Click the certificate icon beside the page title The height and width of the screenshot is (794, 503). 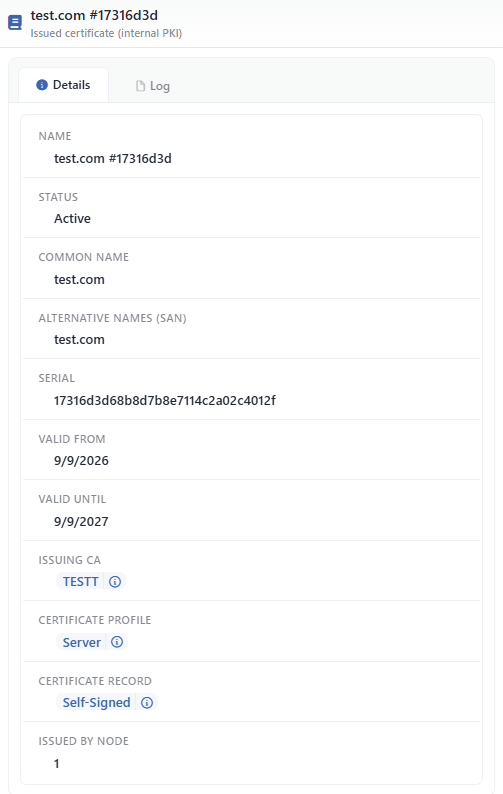[15, 23]
